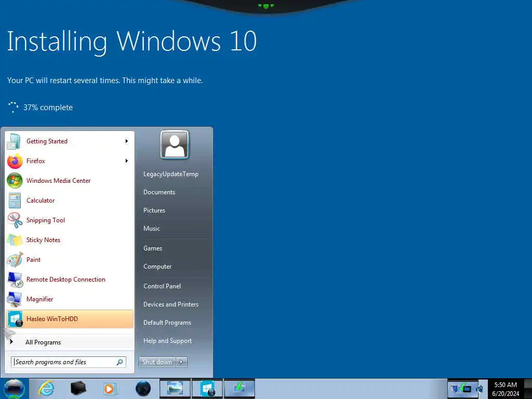Click the Shut down button
This screenshot has height=399, width=532.
tap(157, 362)
